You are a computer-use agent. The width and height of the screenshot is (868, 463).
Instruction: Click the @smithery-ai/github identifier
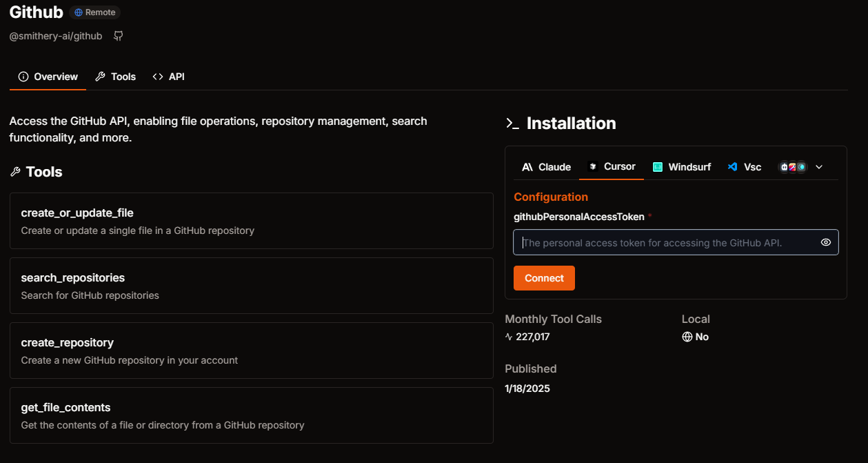click(56, 36)
